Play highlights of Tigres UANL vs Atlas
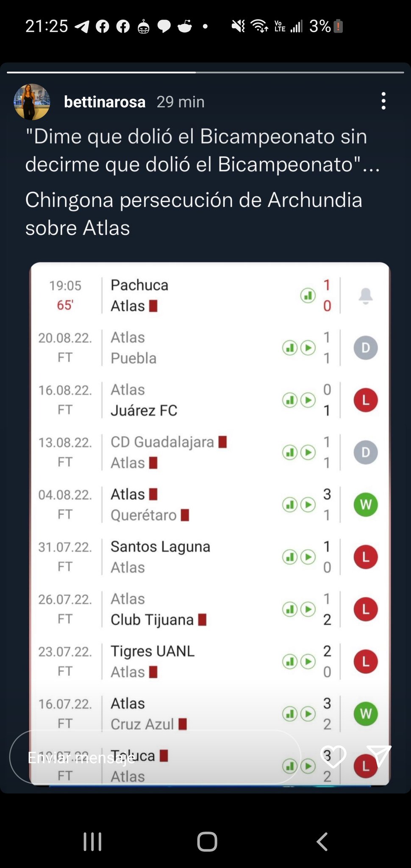The image size is (411, 868). [308, 662]
